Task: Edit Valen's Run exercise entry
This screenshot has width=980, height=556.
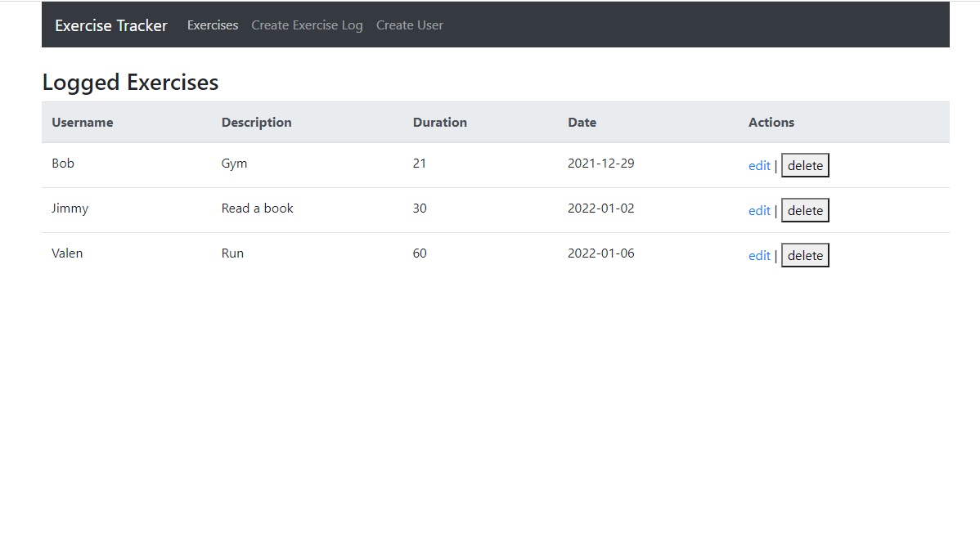Action: click(x=759, y=255)
